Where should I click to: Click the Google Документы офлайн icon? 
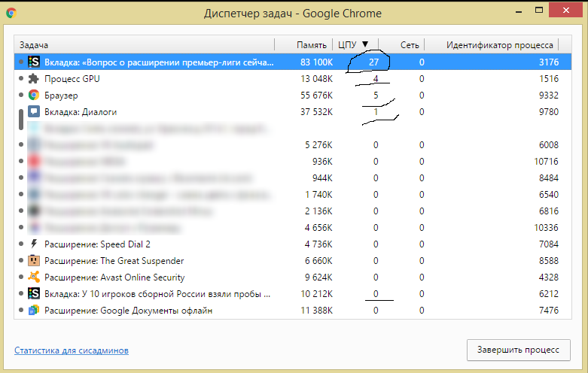click(x=34, y=310)
